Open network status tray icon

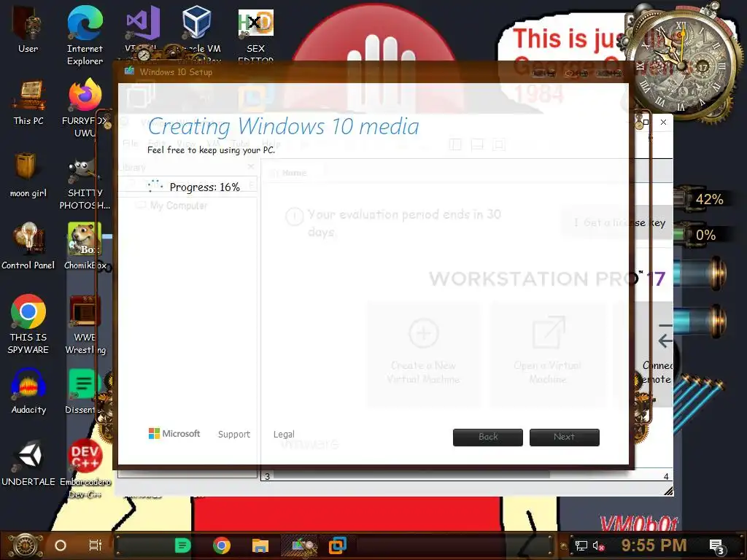point(581,545)
